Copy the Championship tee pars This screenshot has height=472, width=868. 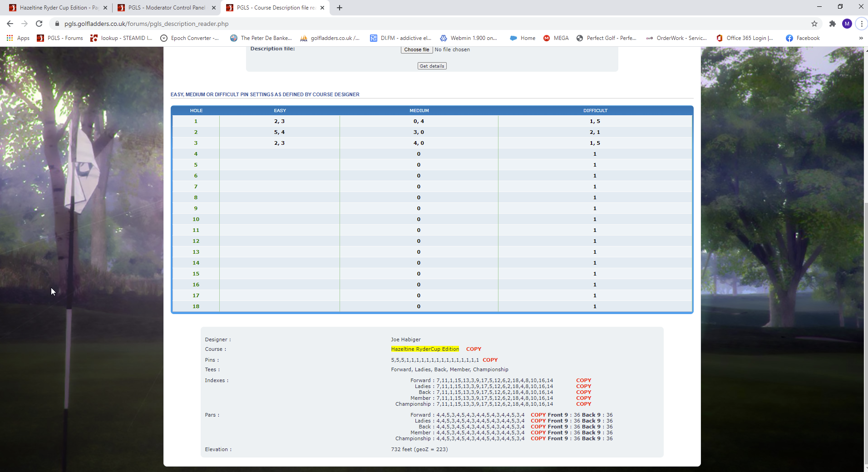pyautogui.click(x=538, y=438)
